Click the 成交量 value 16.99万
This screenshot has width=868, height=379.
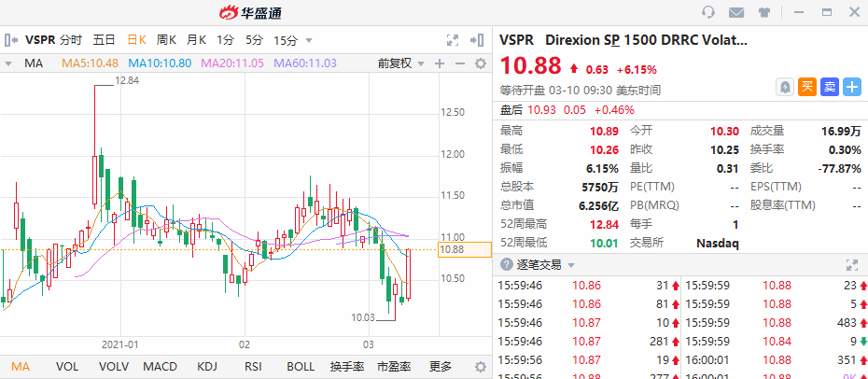[842, 132]
